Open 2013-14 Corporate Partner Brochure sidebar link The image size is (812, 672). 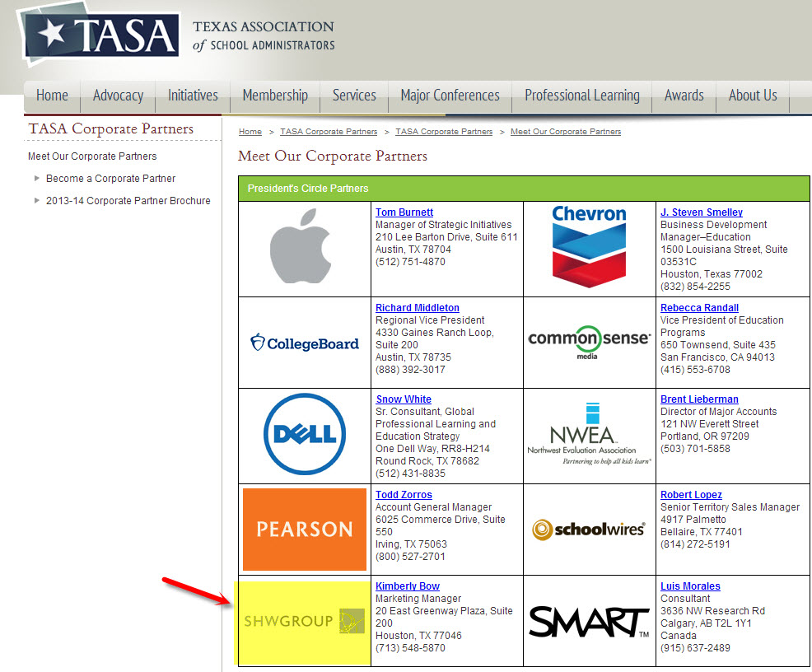(x=128, y=201)
